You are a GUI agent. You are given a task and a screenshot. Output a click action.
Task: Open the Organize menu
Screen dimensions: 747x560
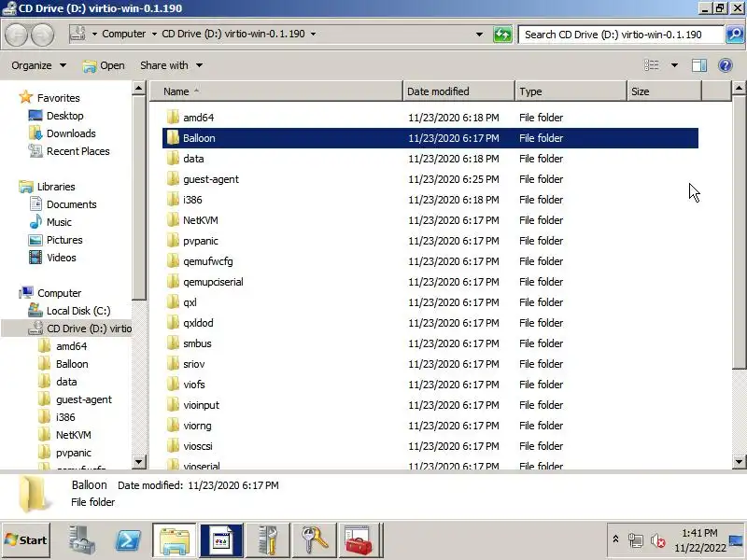[38, 65]
